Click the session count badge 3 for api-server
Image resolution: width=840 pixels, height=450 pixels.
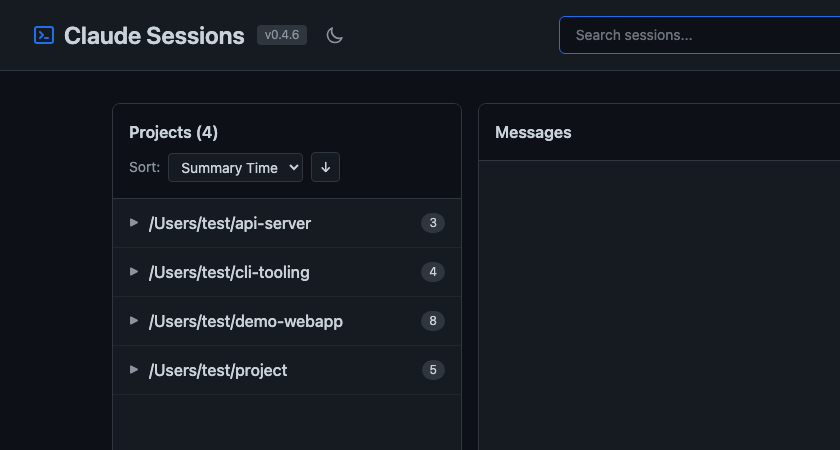[433, 223]
